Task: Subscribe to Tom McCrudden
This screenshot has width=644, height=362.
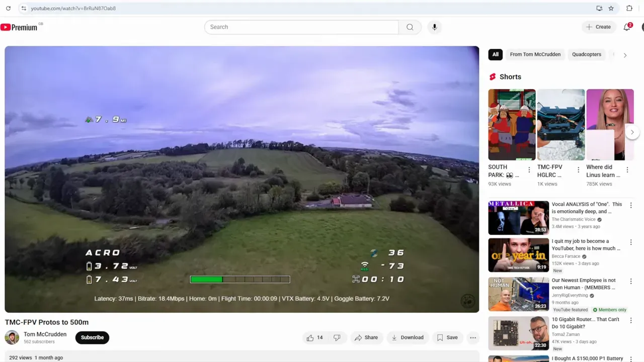Action: point(92,337)
